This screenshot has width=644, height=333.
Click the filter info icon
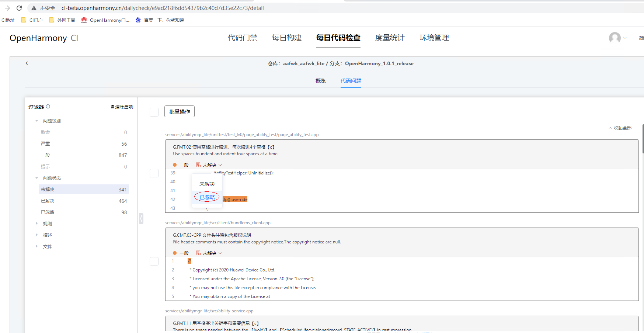pos(48,107)
